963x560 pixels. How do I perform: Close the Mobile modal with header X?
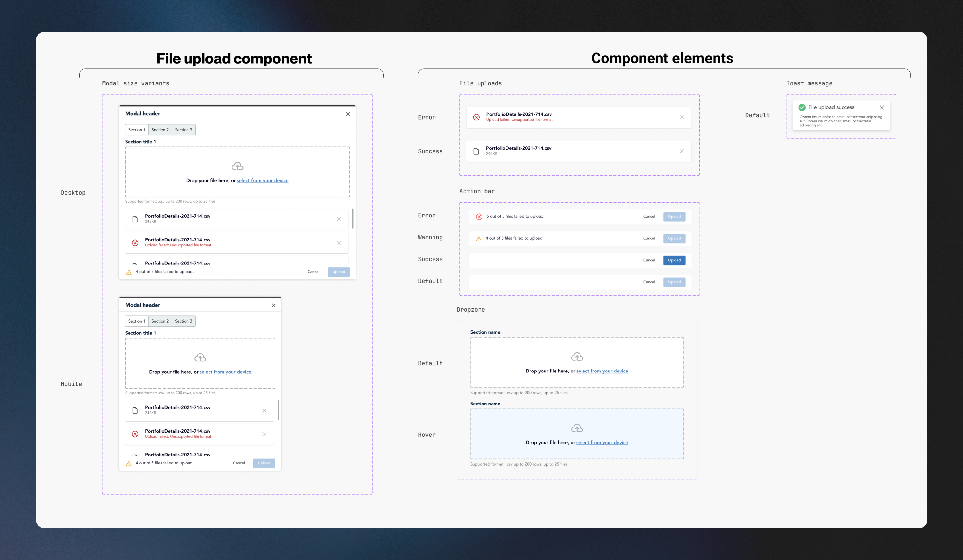pyautogui.click(x=273, y=305)
